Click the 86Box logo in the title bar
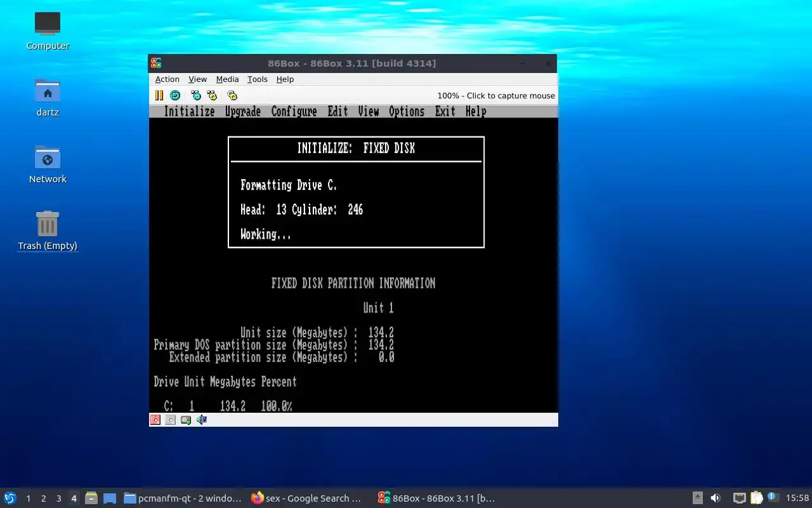The image size is (812, 508). click(x=156, y=63)
